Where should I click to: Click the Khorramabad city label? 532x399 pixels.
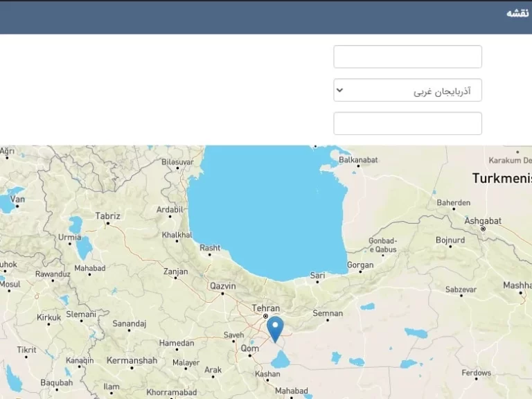(172, 393)
